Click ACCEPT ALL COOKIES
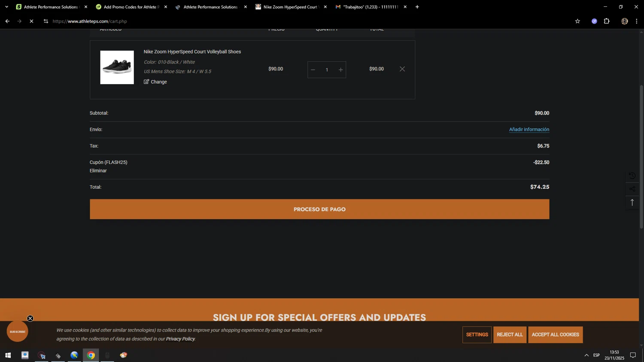 (x=556, y=335)
